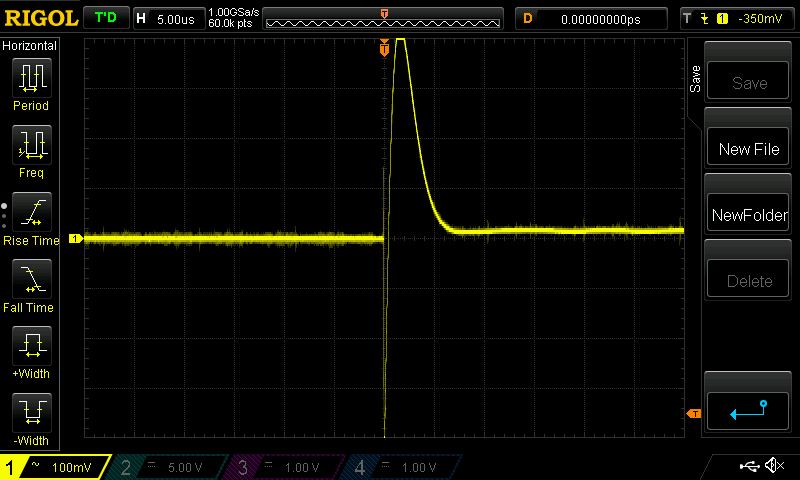Click the vertical Save menu tab label
Screen dimensions: 800x480
click(x=695, y=79)
